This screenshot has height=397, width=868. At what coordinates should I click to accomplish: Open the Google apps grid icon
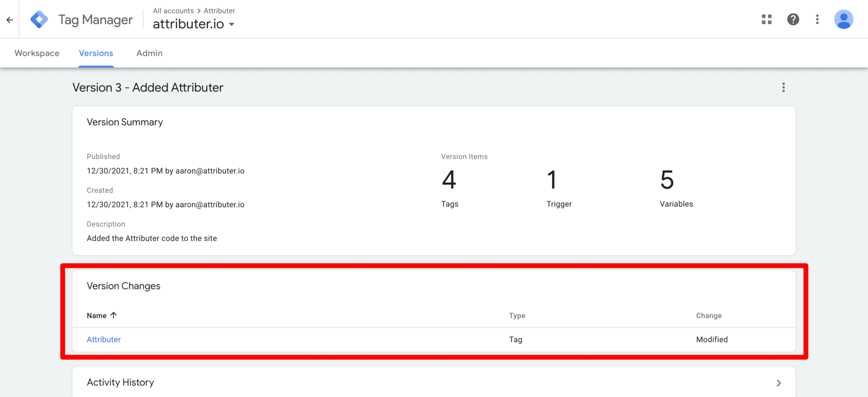(x=767, y=19)
